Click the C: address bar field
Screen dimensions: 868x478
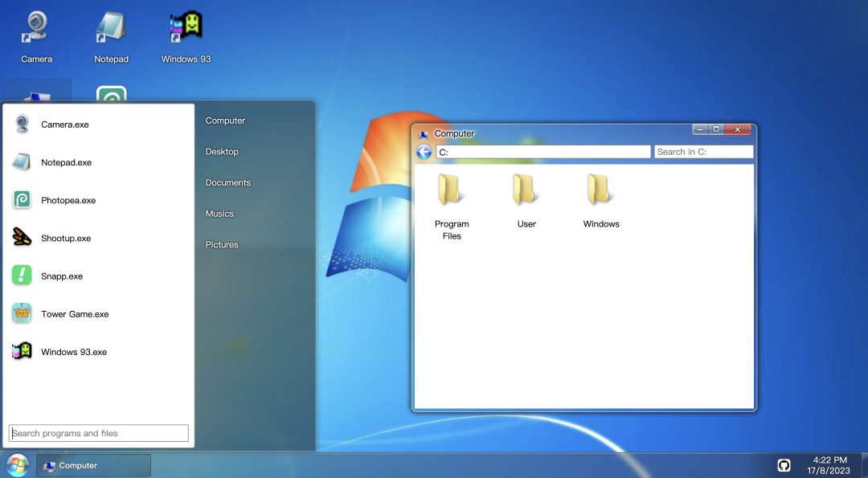pyautogui.click(x=543, y=152)
